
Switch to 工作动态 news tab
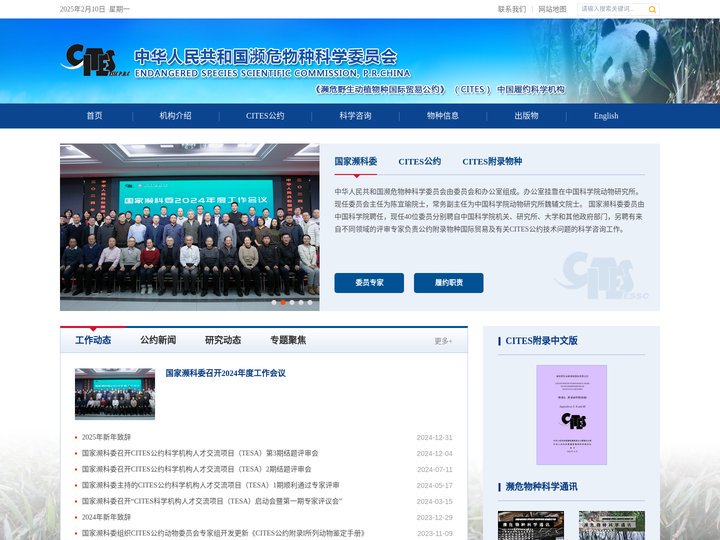click(93, 340)
